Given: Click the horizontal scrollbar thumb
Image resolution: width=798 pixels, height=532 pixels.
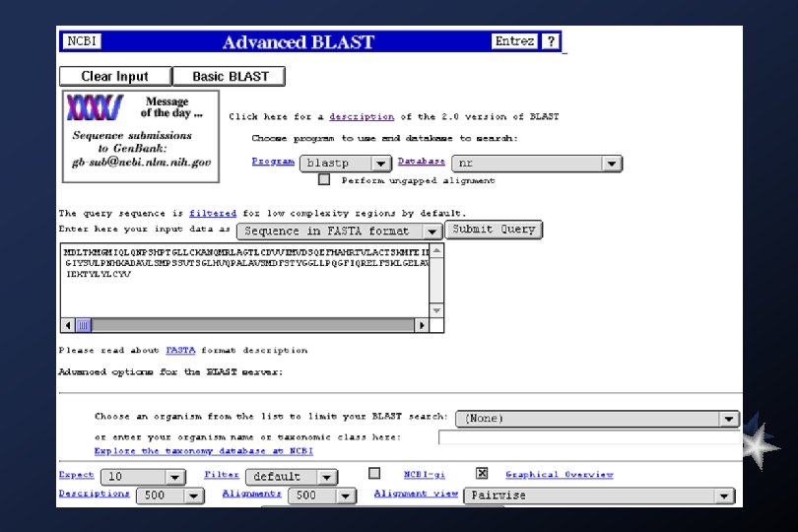Looking at the screenshot, I should point(83,325).
